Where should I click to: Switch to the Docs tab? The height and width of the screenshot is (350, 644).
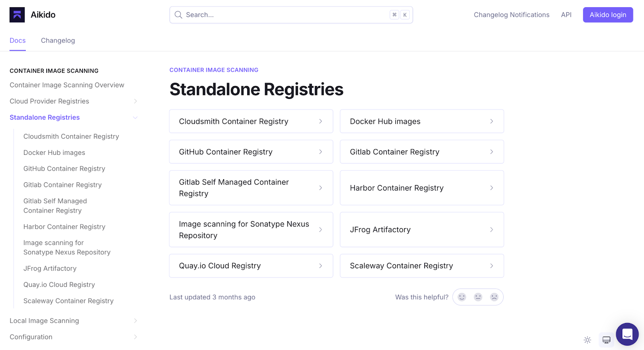pyautogui.click(x=18, y=41)
